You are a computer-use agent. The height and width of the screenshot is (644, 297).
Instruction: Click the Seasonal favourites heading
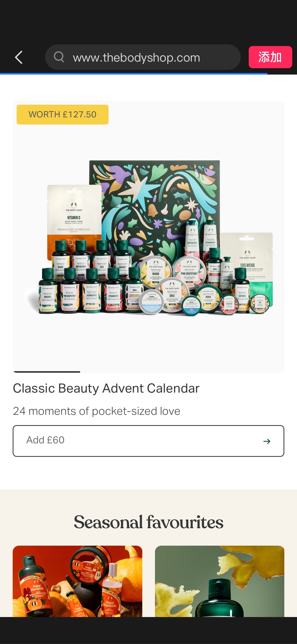pyautogui.click(x=148, y=522)
